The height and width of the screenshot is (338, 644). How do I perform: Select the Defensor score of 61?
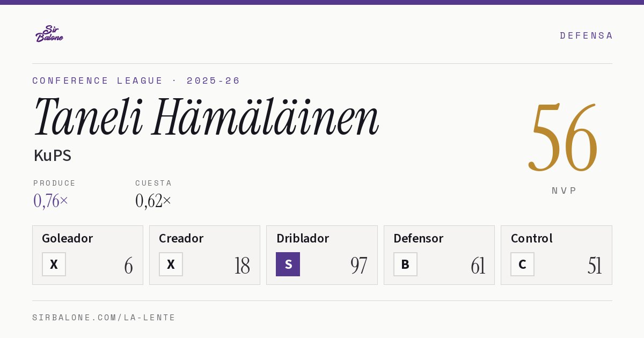click(478, 266)
